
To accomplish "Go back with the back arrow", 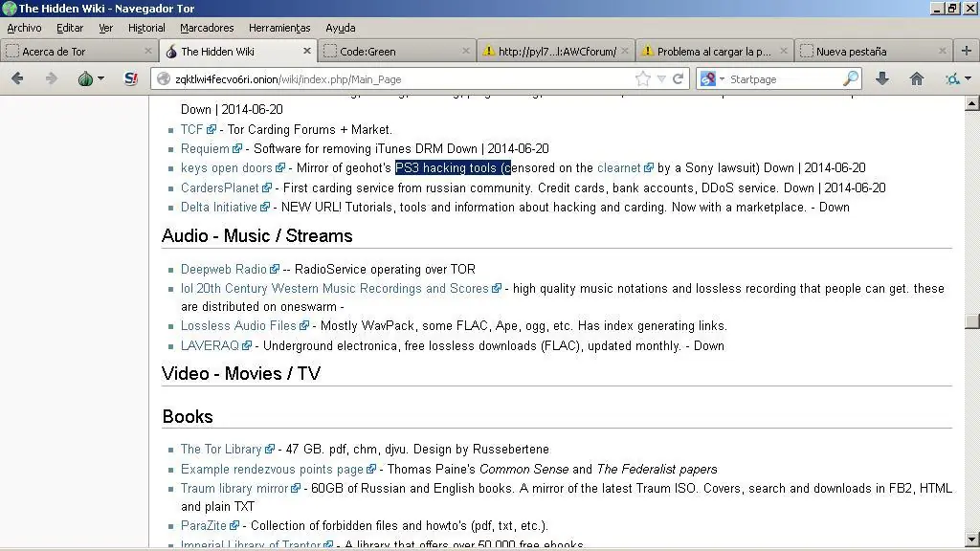I will pos(17,78).
